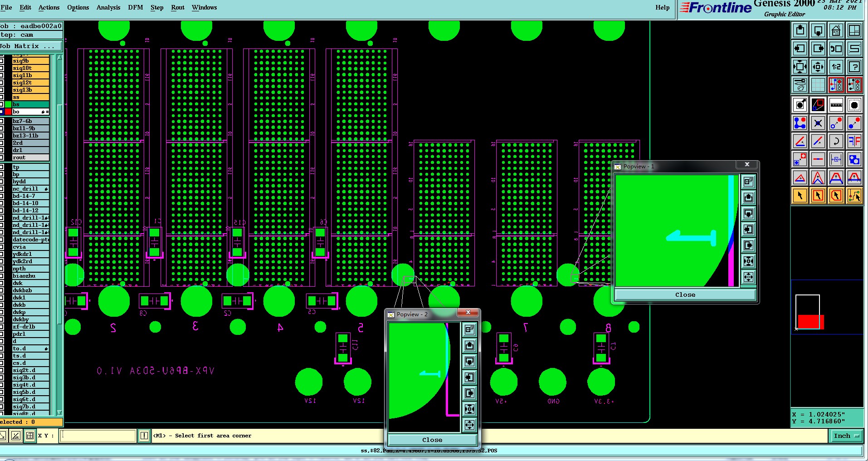Click the bottom toolbar icon in Popview - 2
Screen dimensions: 868x461
coord(470,425)
